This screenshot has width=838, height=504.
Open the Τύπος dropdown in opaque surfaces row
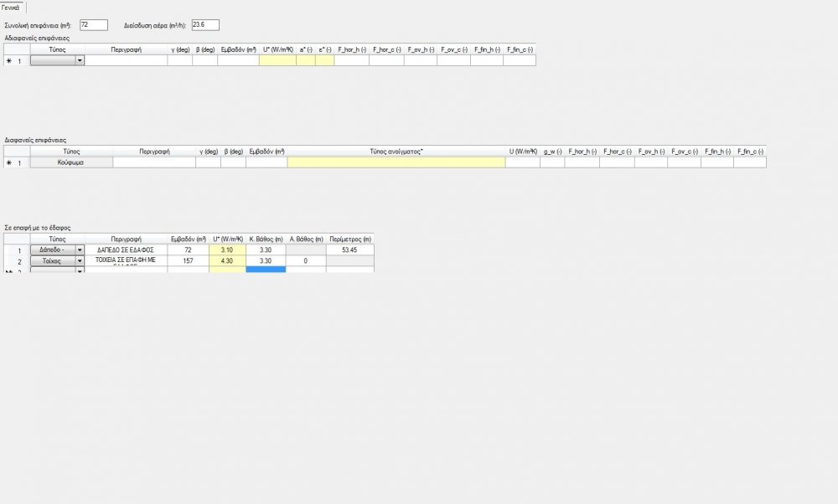click(x=57, y=60)
